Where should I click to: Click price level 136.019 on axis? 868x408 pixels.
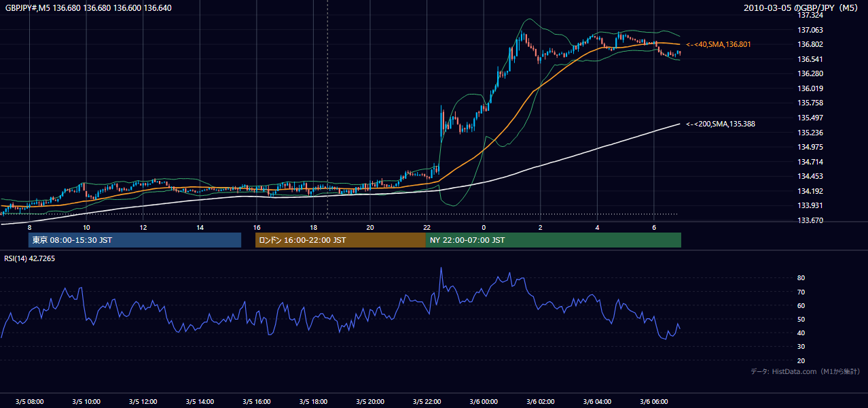(810, 88)
